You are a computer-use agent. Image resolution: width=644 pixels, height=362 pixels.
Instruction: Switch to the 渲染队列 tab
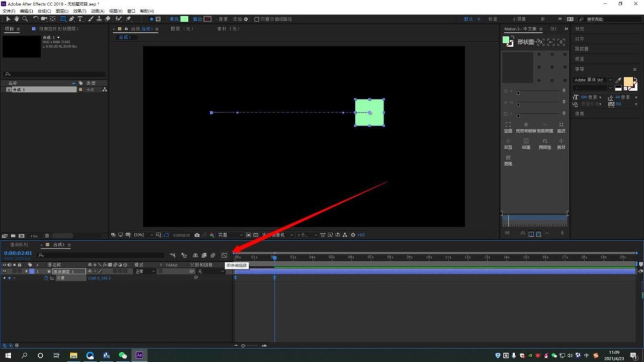[x=18, y=245]
